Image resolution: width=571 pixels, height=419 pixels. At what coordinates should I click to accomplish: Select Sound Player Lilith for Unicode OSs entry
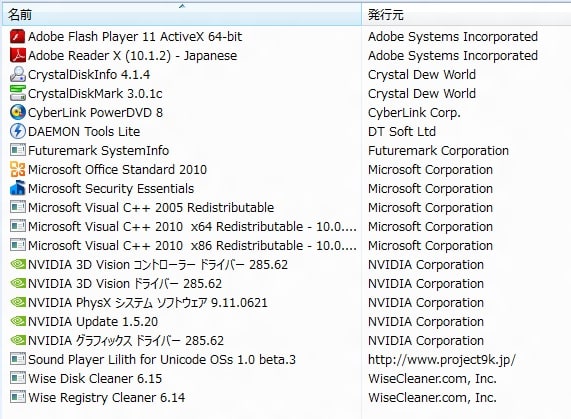162,359
